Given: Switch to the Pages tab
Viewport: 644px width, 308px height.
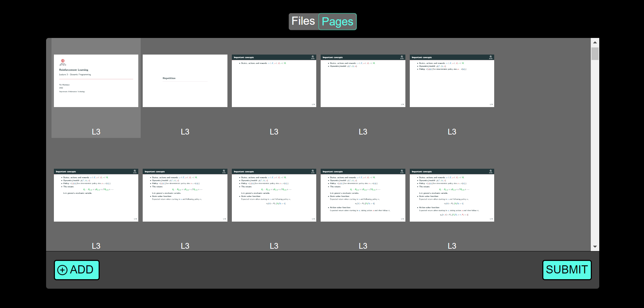Looking at the screenshot, I should point(338,21).
